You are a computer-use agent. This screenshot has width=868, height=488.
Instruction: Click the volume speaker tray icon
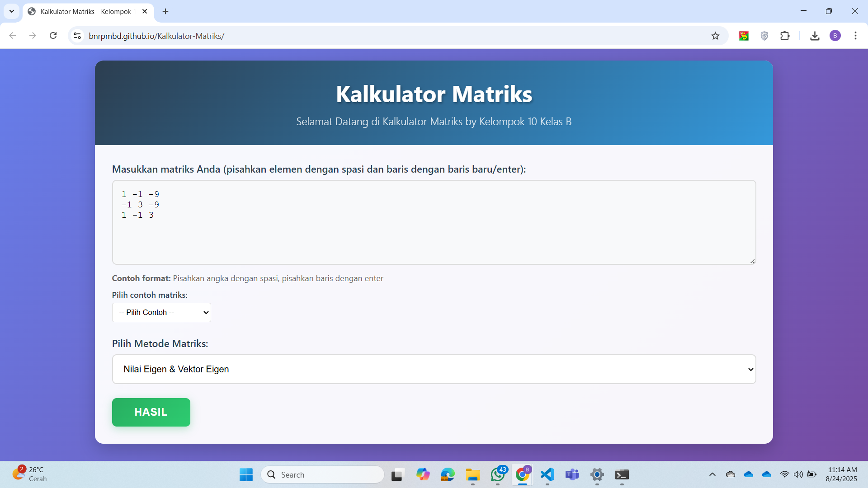click(798, 474)
